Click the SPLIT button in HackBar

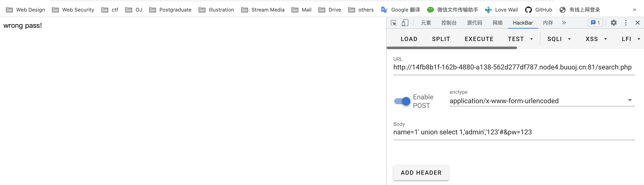pos(441,39)
